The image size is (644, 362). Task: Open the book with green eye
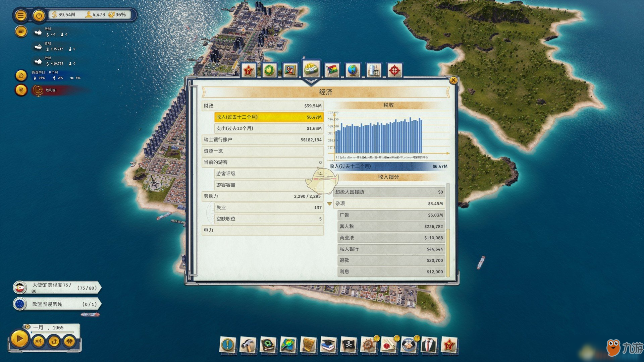pyautogui.click(x=268, y=345)
